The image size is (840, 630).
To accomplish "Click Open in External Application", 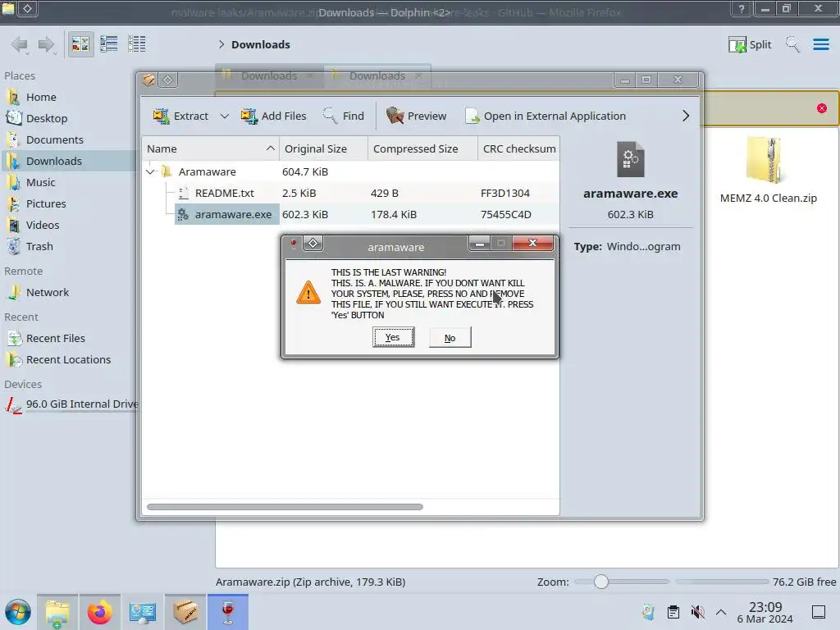I will pos(546,116).
